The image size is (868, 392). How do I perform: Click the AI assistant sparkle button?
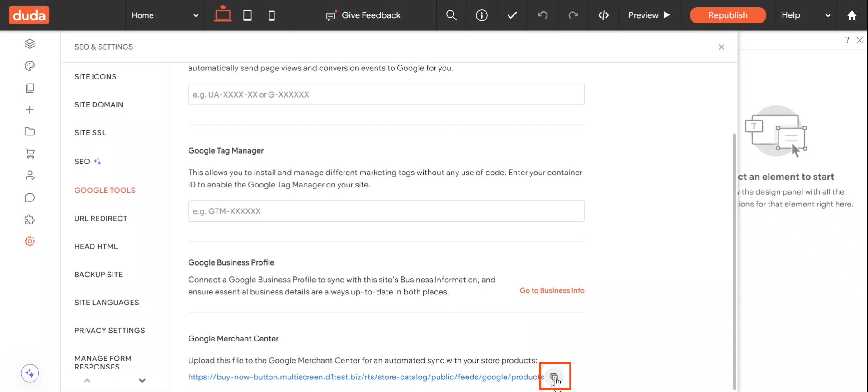pyautogui.click(x=30, y=373)
